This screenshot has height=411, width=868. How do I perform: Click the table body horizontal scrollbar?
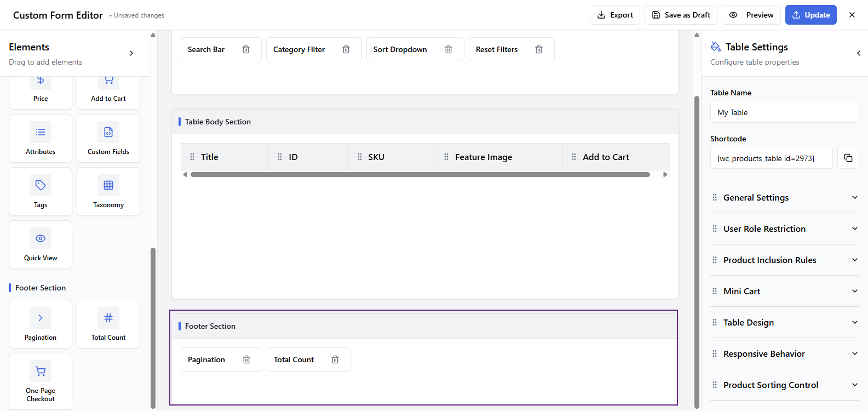pos(420,175)
